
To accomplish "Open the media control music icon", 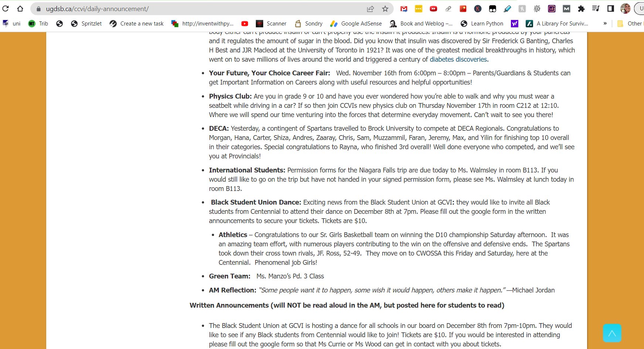I will (x=596, y=8).
